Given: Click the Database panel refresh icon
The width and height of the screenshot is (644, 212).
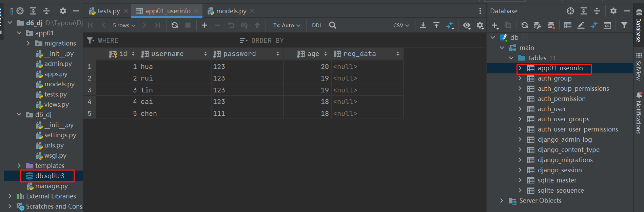Looking at the screenshot, I should [524, 25].
